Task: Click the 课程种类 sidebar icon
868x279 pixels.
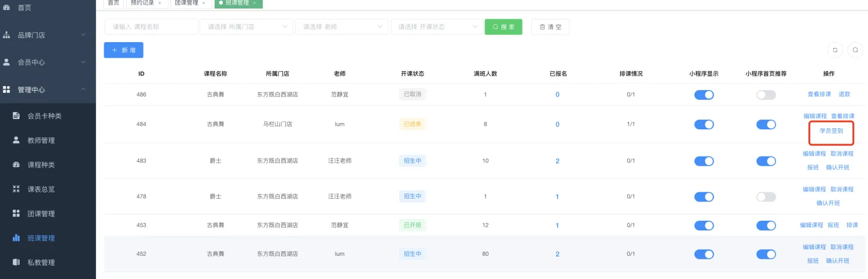Action: pos(16,165)
